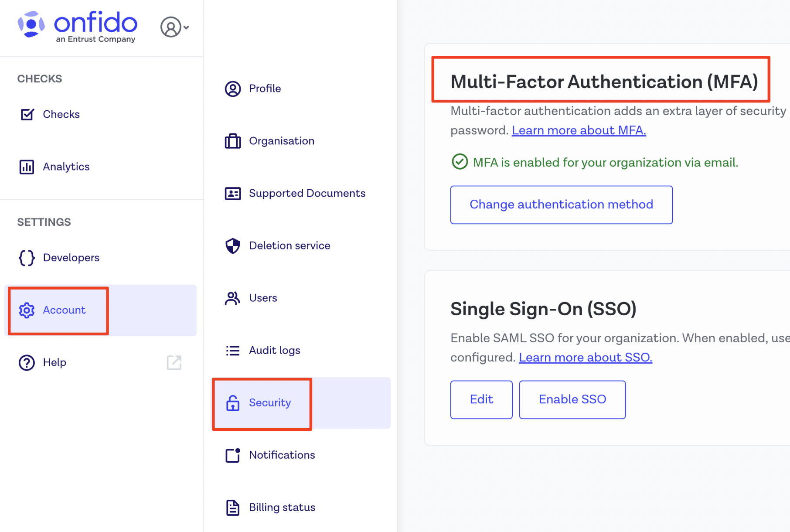The height and width of the screenshot is (532, 790).
Task: Click the Developers curly braces icon
Action: pyautogui.click(x=27, y=257)
